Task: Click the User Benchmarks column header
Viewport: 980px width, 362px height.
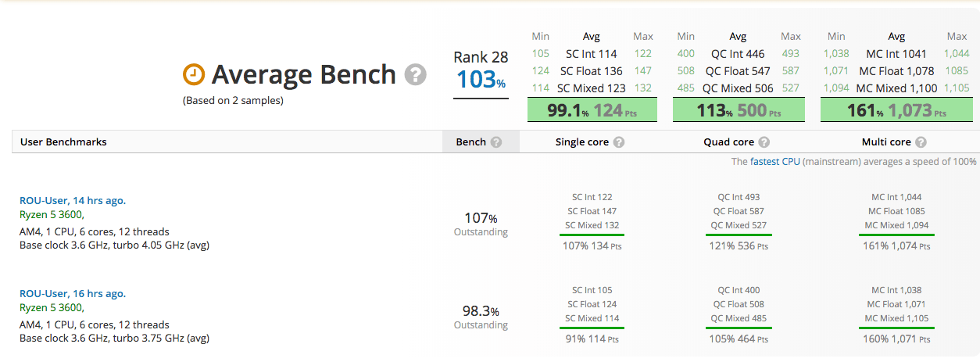Action: 64,142
